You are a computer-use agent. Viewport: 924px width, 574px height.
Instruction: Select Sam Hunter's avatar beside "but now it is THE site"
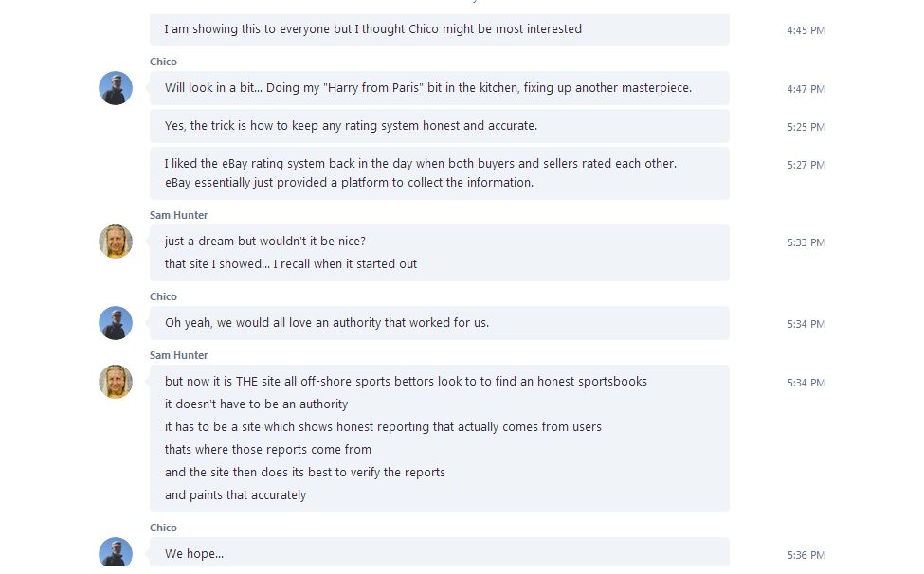(x=116, y=382)
